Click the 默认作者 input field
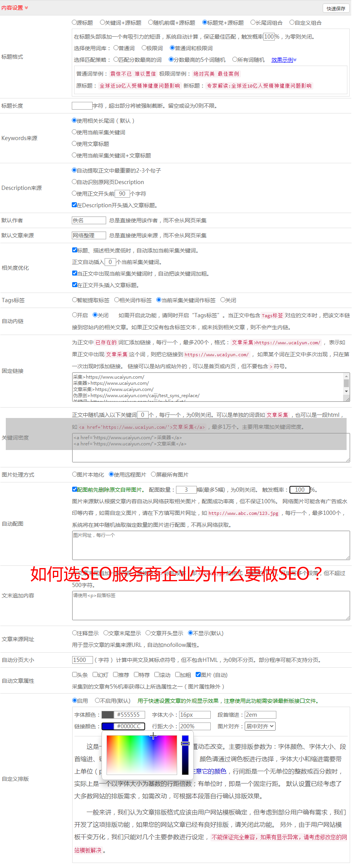This screenshot has height=868, width=352. pyautogui.click(x=89, y=220)
